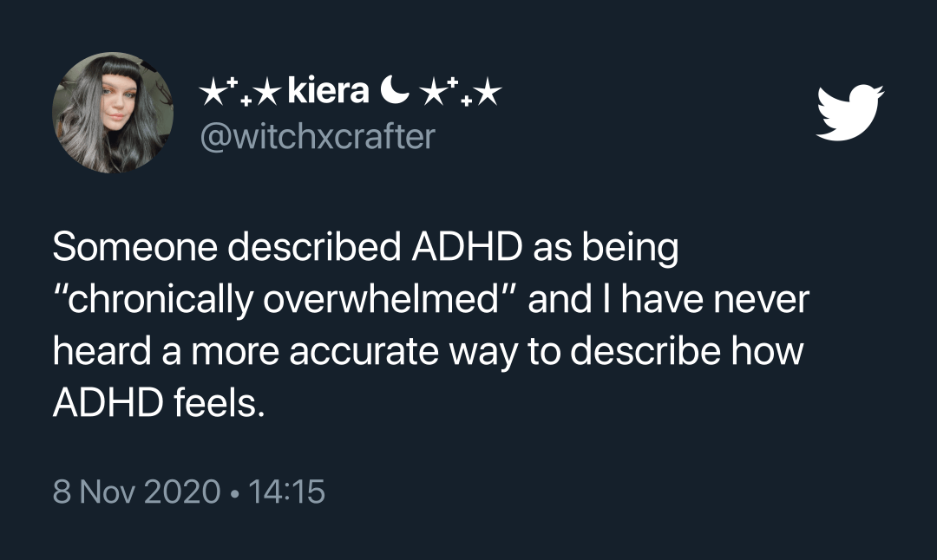937x560 pixels.
Task: Click the 14:15 timestamp
Action: coord(286,492)
